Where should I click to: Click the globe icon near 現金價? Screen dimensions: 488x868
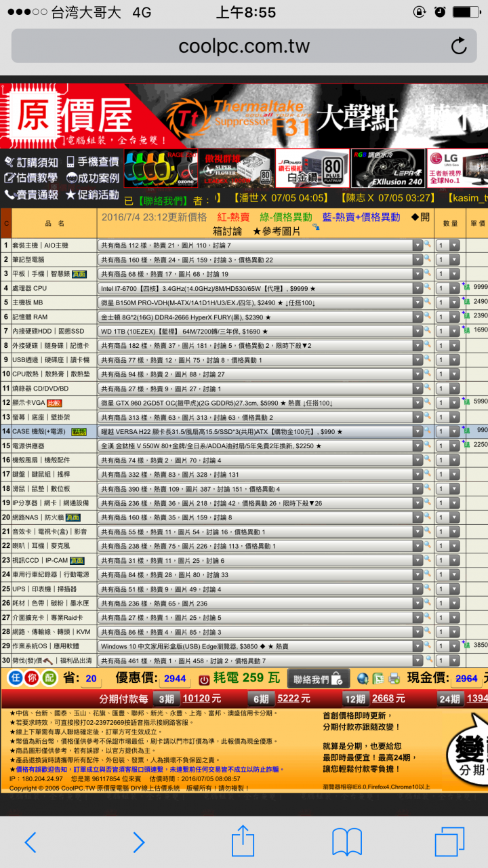pos(363,679)
